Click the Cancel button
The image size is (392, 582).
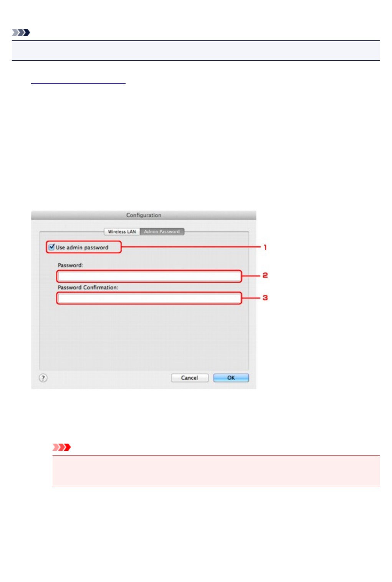tap(190, 378)
